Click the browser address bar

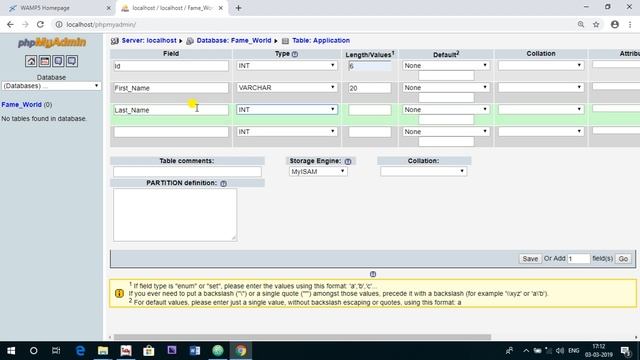click(x=314, y=24)
